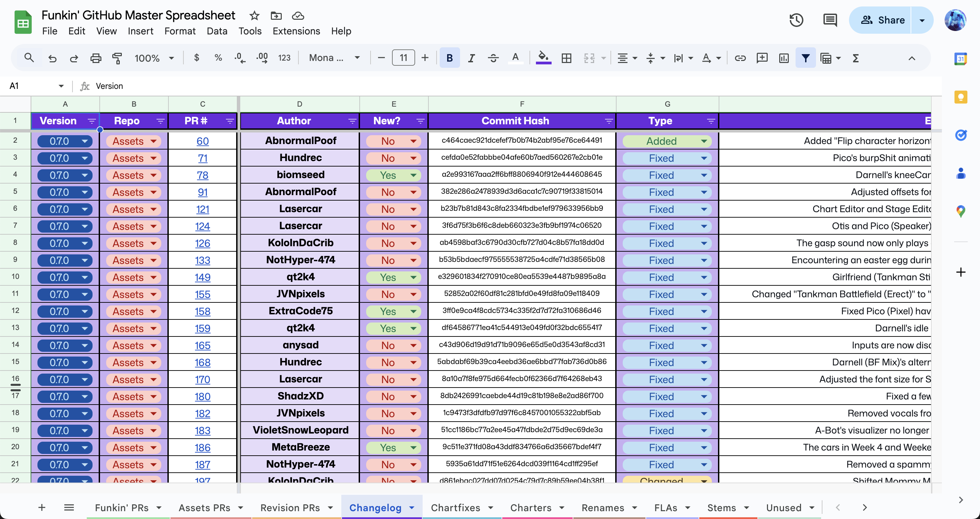Open Google Calendar side panel
The image size is (980, 519).
pos(961,59)
